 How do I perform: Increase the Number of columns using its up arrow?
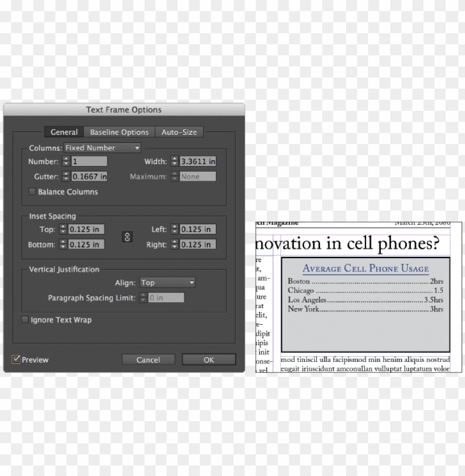(65, 159)
